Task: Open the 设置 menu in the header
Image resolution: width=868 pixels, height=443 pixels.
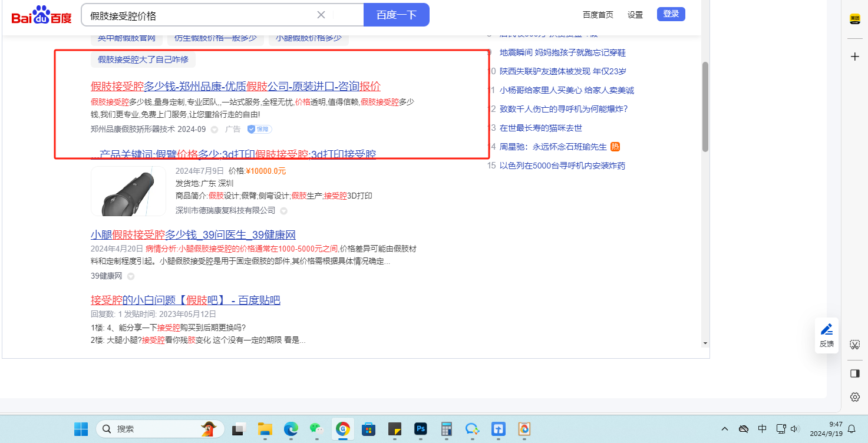Action: pos(635,15)
